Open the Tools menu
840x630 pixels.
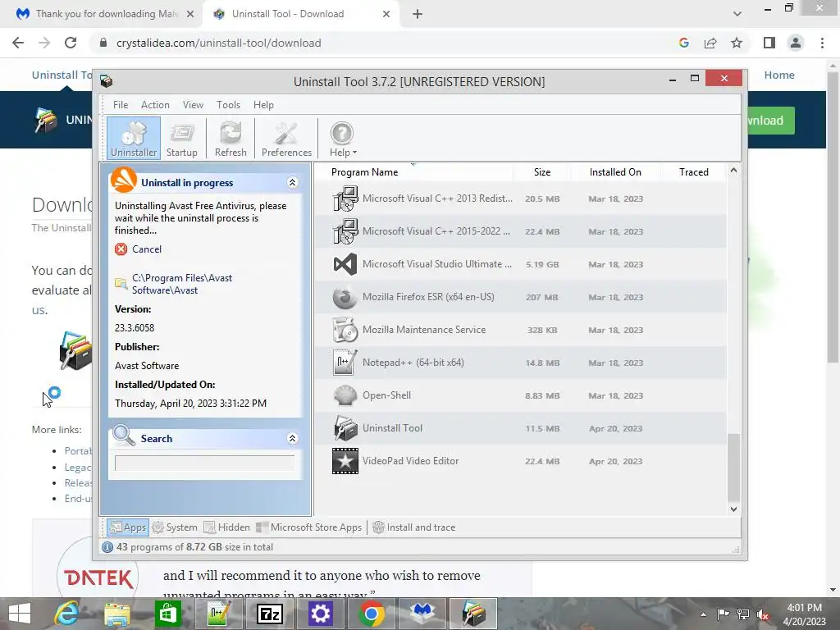pyautogui.click(x=228, y=105)
